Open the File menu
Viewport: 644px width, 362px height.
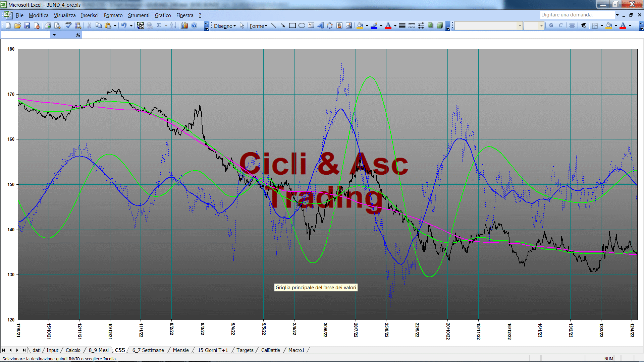coord(19,15)
